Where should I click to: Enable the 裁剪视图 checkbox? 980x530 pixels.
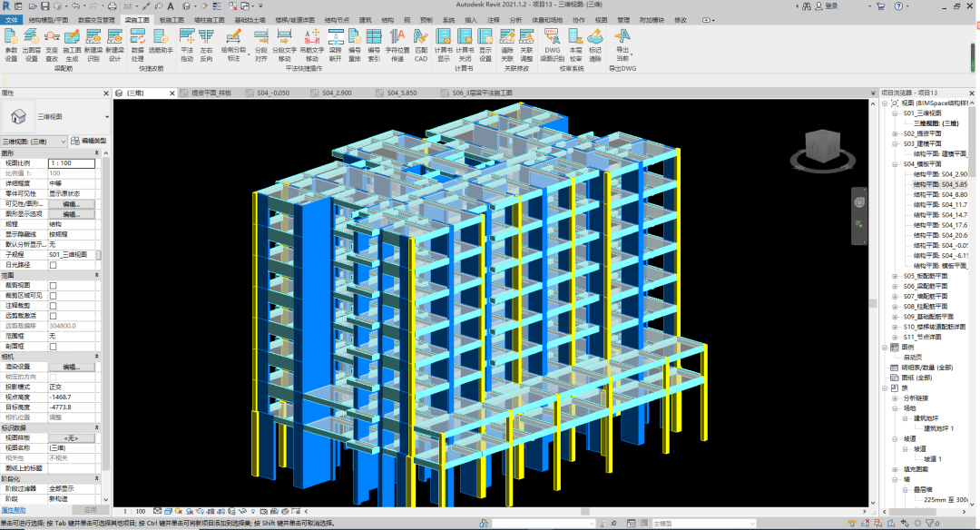[x=53, y=285]
